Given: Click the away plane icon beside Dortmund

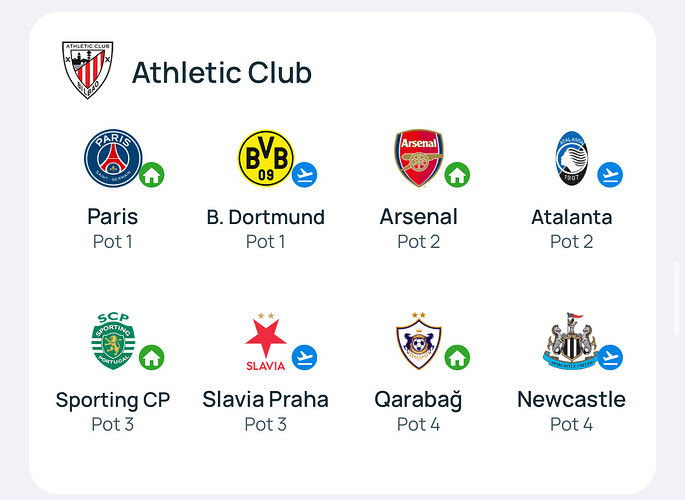Looking at the screenshot, I should coord(304,175).
